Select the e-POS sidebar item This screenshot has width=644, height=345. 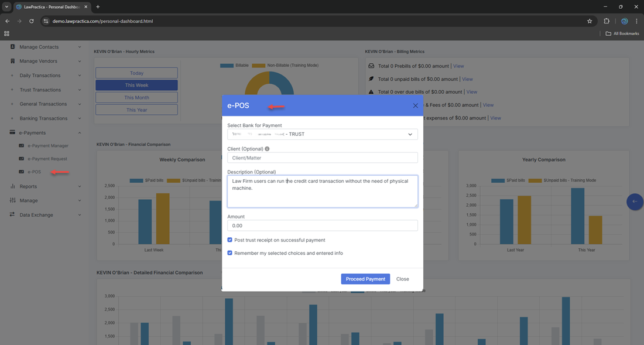[34, 172]
